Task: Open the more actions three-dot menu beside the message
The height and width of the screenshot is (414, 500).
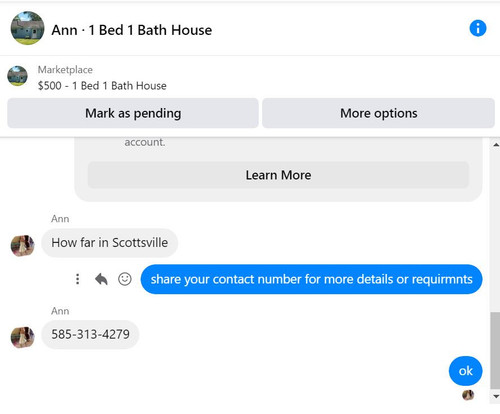Action: pos(77,279)
